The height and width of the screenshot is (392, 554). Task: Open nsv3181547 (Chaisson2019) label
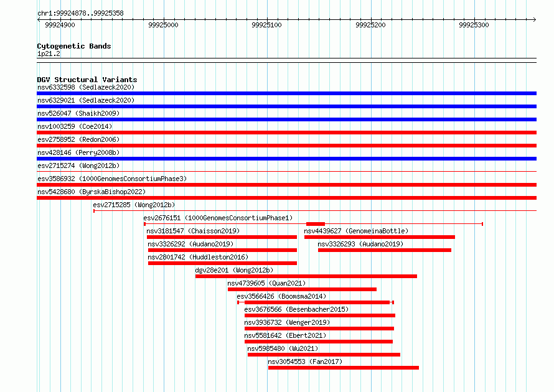(x=193, y=231)
